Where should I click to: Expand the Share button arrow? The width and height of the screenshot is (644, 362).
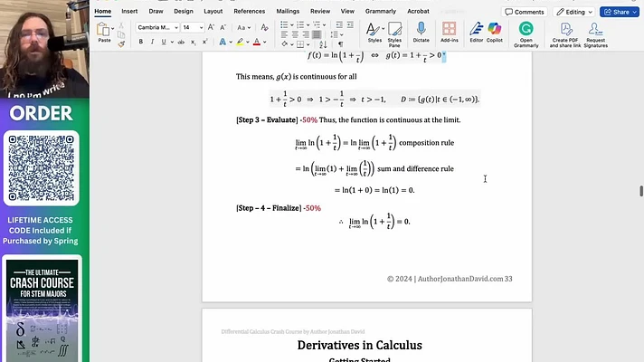(635, 12)
